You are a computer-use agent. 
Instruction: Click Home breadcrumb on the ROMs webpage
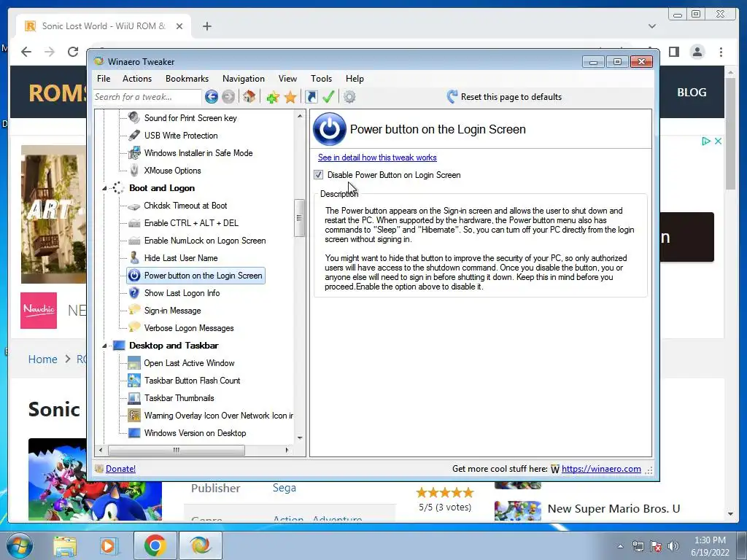coord(43,359)
